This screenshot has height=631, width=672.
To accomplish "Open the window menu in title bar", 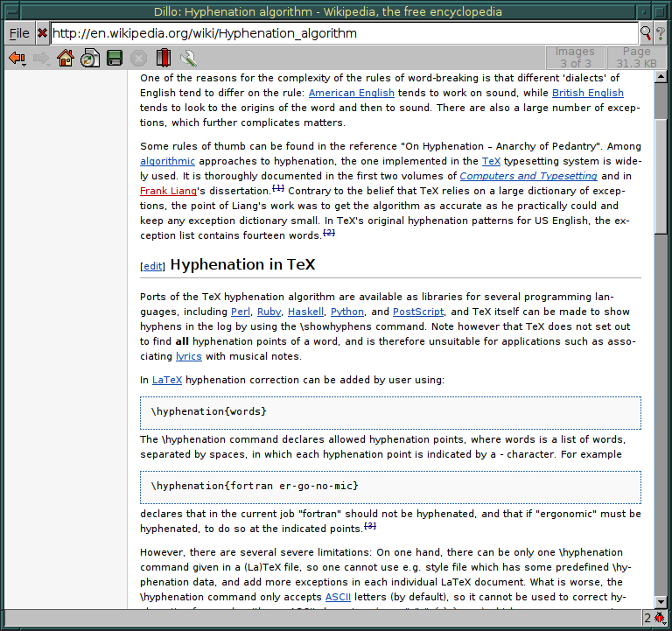I will point(12,11).
